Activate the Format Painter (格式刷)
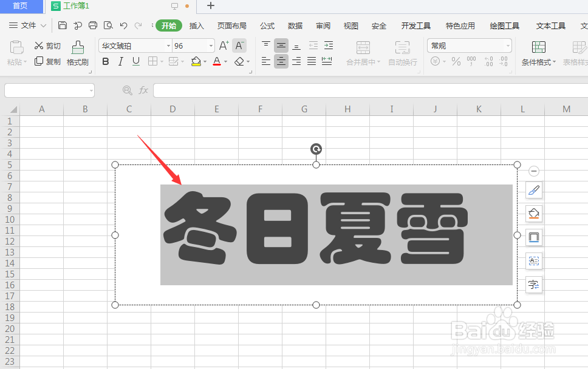 [78, 53]
